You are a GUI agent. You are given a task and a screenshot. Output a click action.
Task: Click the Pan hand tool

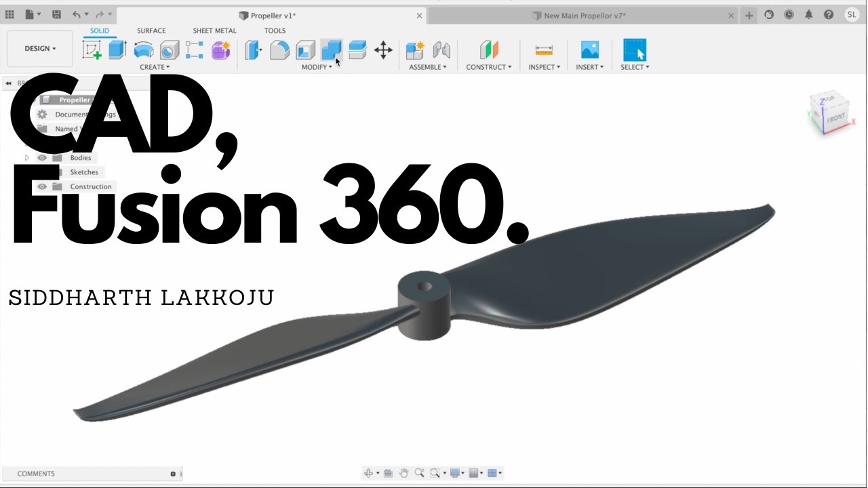click(x=403, y=473)
